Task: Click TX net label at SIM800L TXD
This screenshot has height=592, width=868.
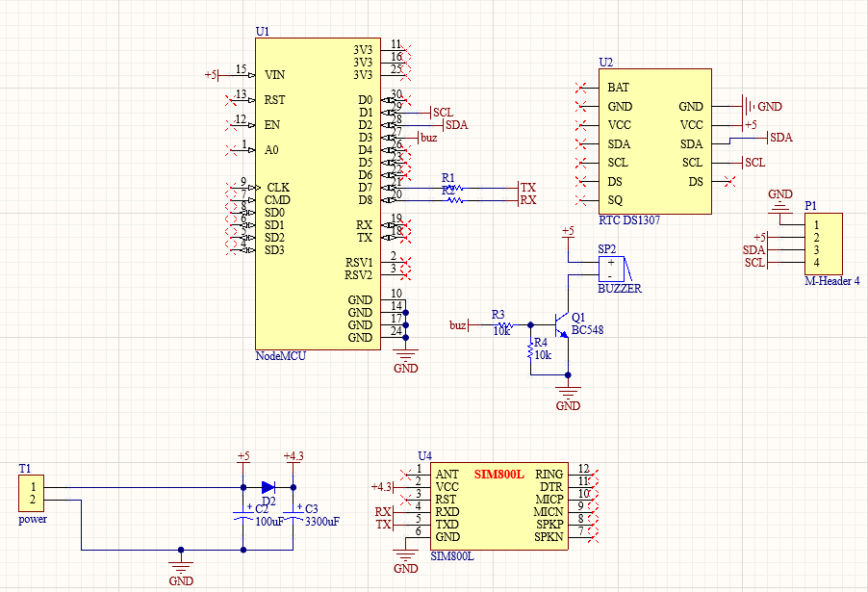Action: (383, 525)
